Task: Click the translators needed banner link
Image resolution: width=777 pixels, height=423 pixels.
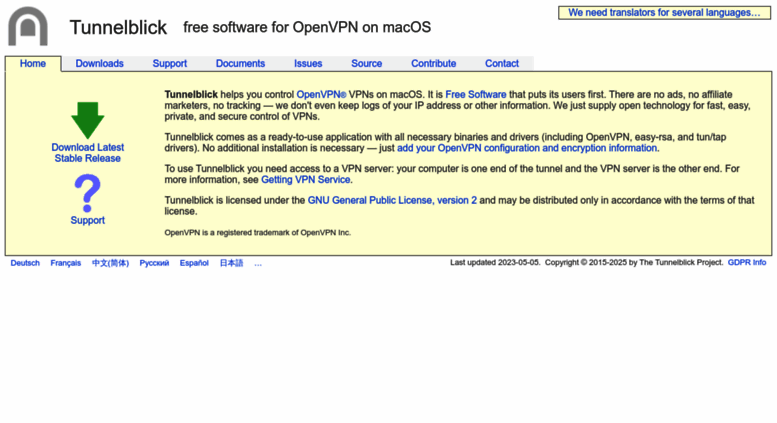Action: tap(664, 13)
